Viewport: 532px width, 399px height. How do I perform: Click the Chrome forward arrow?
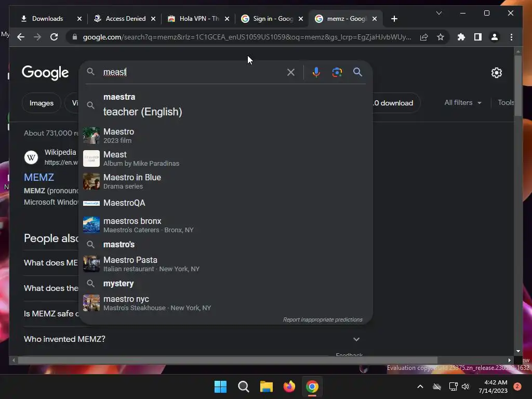[x=37, y=37]
